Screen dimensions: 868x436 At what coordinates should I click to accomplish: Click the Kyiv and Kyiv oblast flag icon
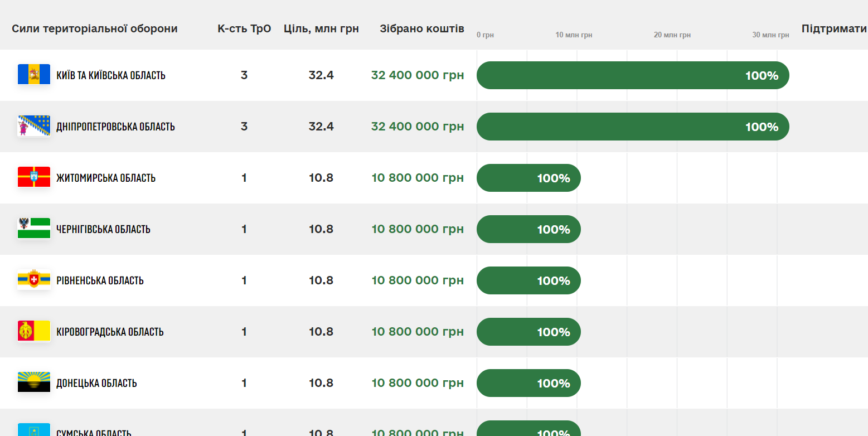click(34, 75)
